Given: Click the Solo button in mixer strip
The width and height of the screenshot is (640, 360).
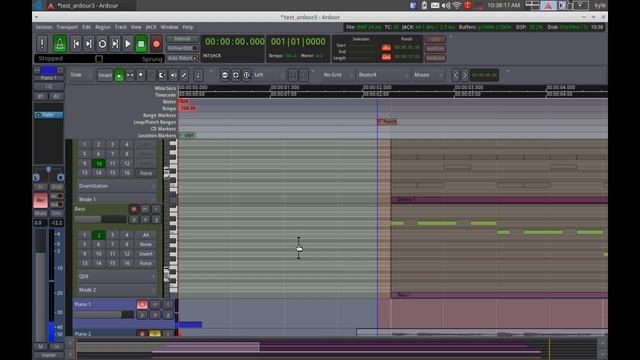Looking at the screenshot, I should pyautogui.click(x=57, y=213).
